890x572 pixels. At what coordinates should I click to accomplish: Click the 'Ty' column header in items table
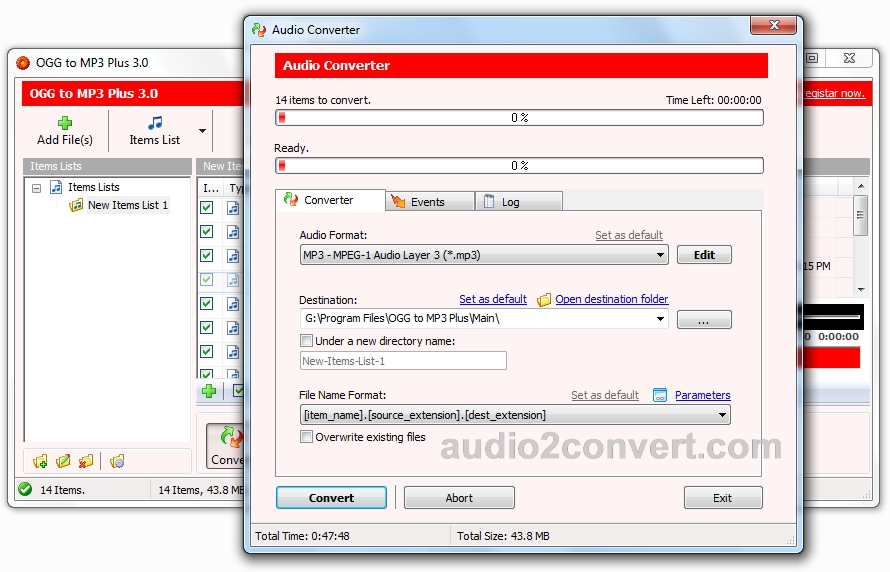click(234, 188)
